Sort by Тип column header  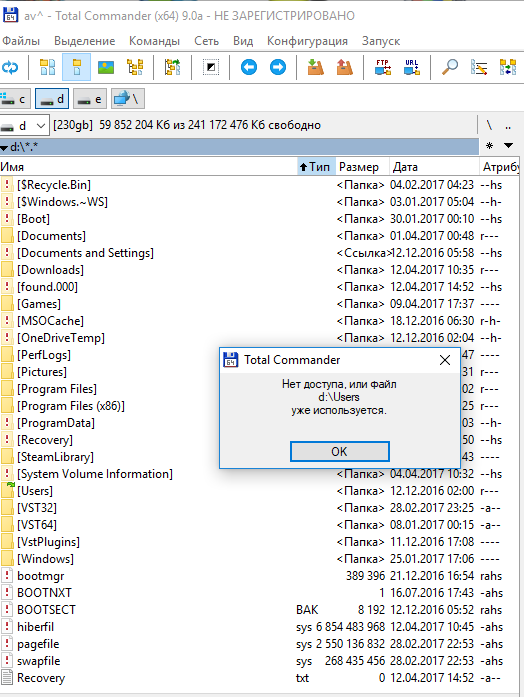[316, 167]
